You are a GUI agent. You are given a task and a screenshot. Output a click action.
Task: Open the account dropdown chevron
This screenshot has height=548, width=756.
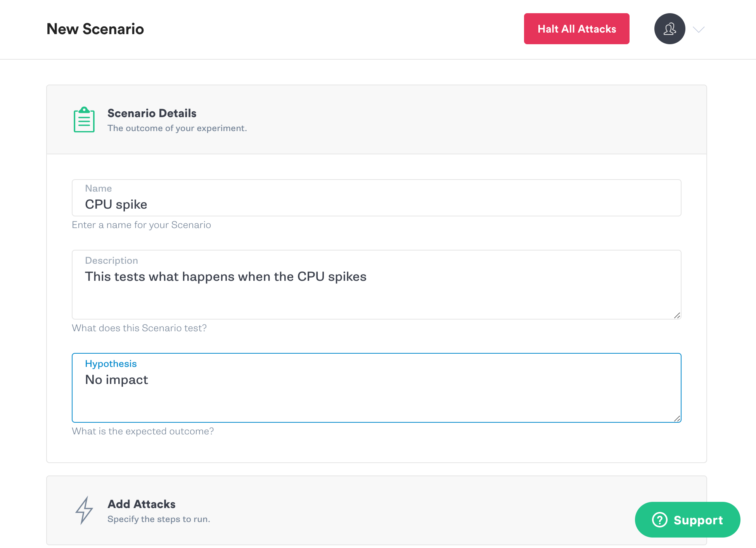pos(699,29)
